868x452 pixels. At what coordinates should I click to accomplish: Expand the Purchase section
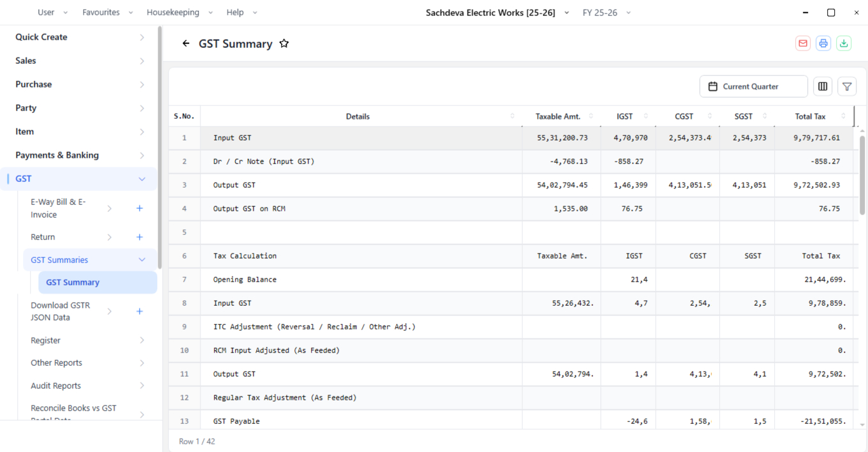coord(80,84)
